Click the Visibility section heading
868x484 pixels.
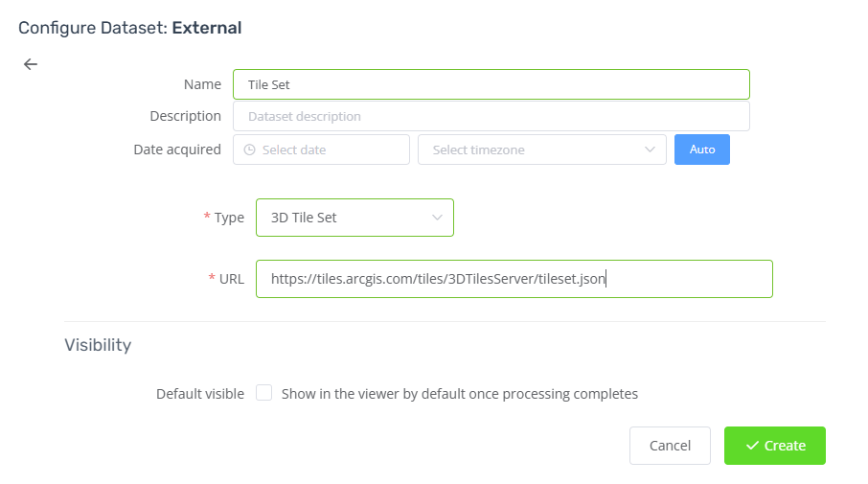pos(98,345)
